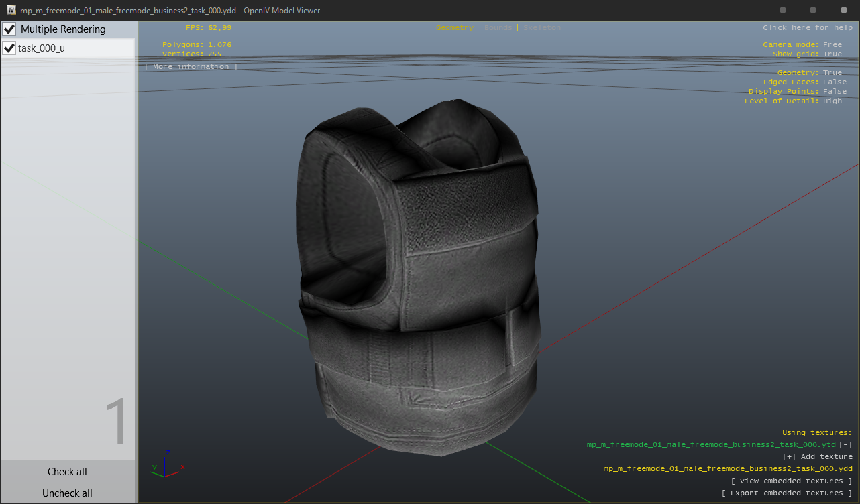Uncheck the task_000_u model
Image resolution: width=860 pixels, height=504 pixels.
(9, 48)
